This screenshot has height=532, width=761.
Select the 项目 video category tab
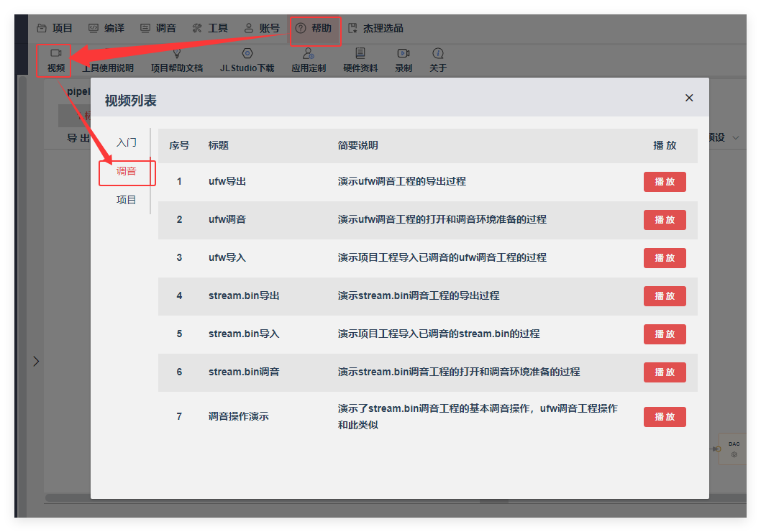tap(126, 200)
